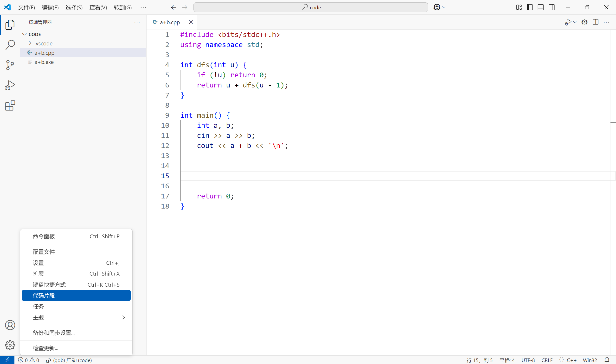Viewport: 616px width, 364px height.
Task: Click the Copilot icon in title bar
Action: [437, 7]
